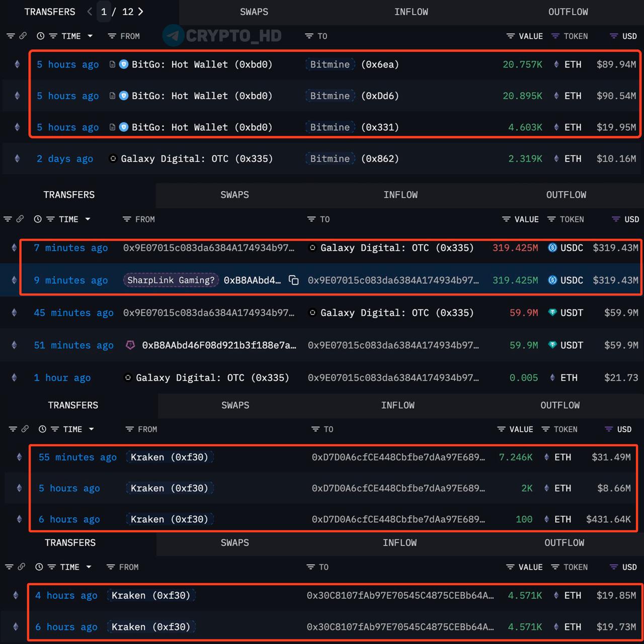The height and width of the screenshot is (644, 644).
Task: Click ETH token icon in the $8.66M row
Action: click(x=546, y=488)
